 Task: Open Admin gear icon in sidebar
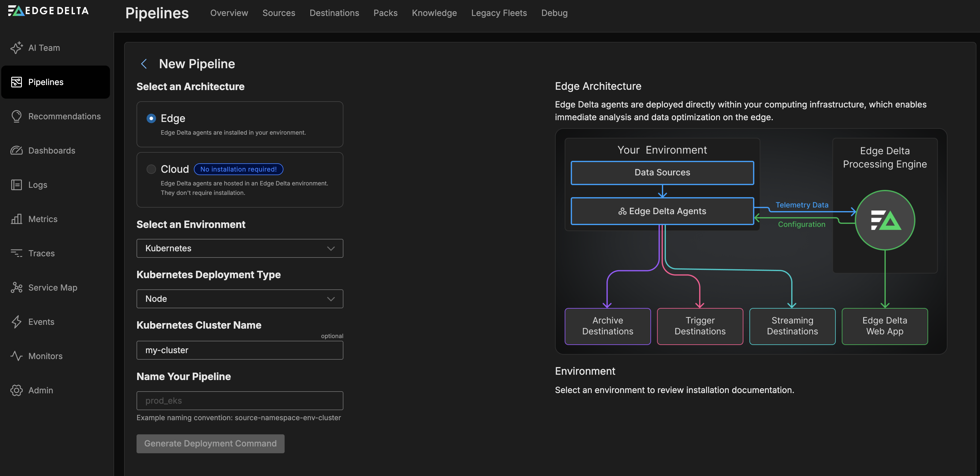16,390
